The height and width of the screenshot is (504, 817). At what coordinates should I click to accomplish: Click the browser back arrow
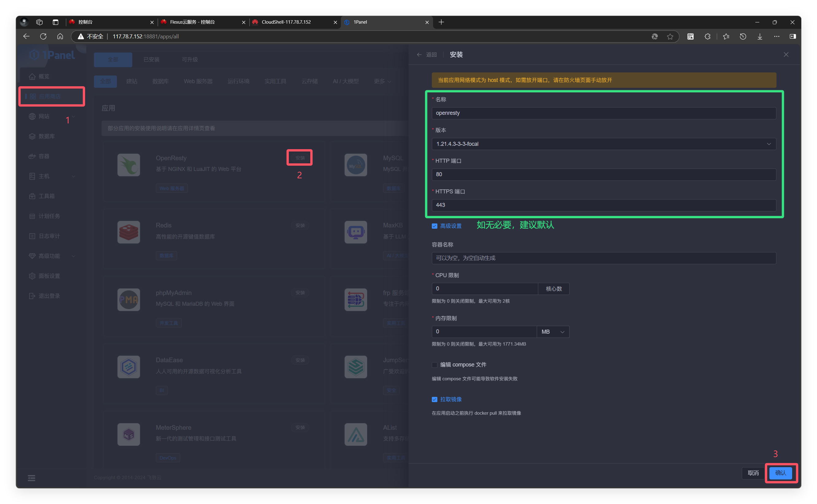tap(26, 36)
